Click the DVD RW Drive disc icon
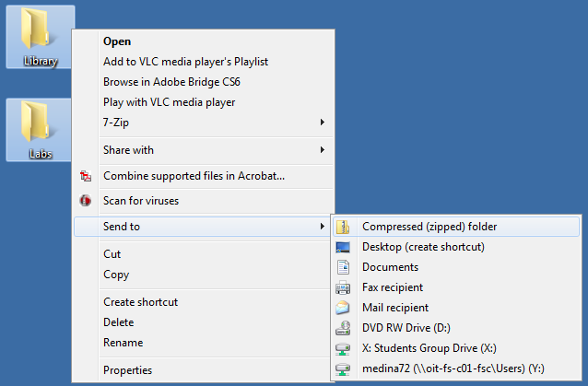This screenshot has height=386, width=588. (x=344, y=328)
